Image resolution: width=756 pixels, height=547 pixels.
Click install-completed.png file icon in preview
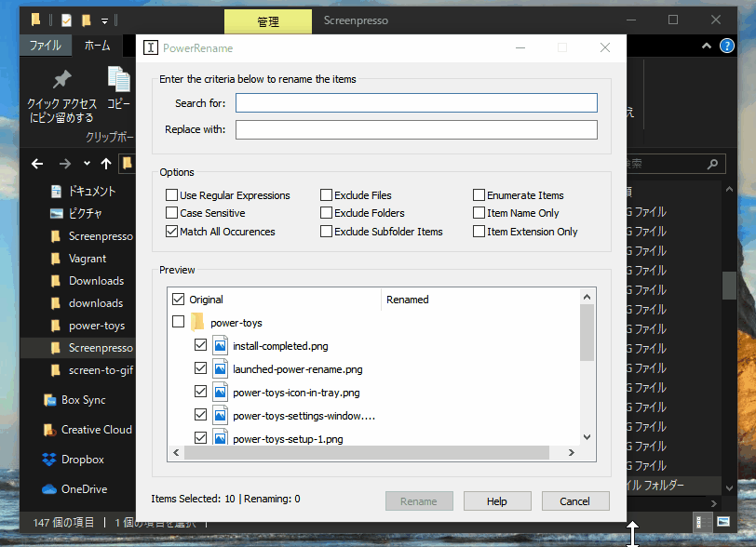tap(221, 345)
